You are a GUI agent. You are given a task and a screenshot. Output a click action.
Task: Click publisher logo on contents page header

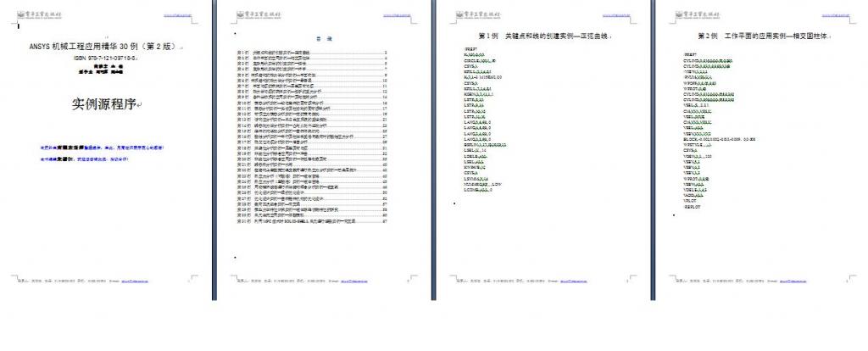coord(259,14)
